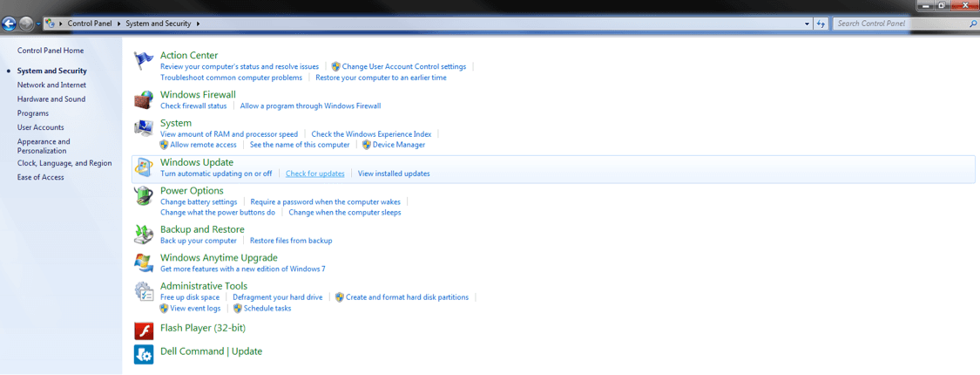Screen dimensions: 980x375
Task: Click View installed updates
Action: click(394, 174)
